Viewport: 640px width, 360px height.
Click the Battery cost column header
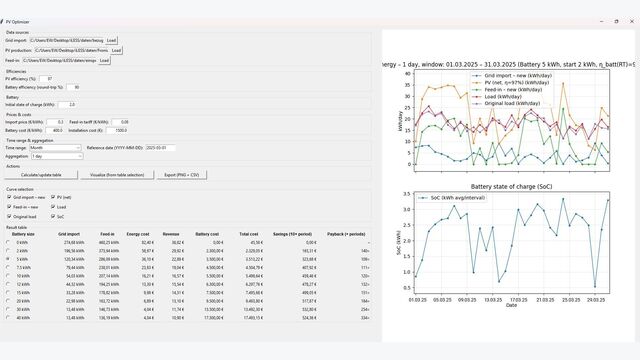pyautogui.click(x=207, y=234)
